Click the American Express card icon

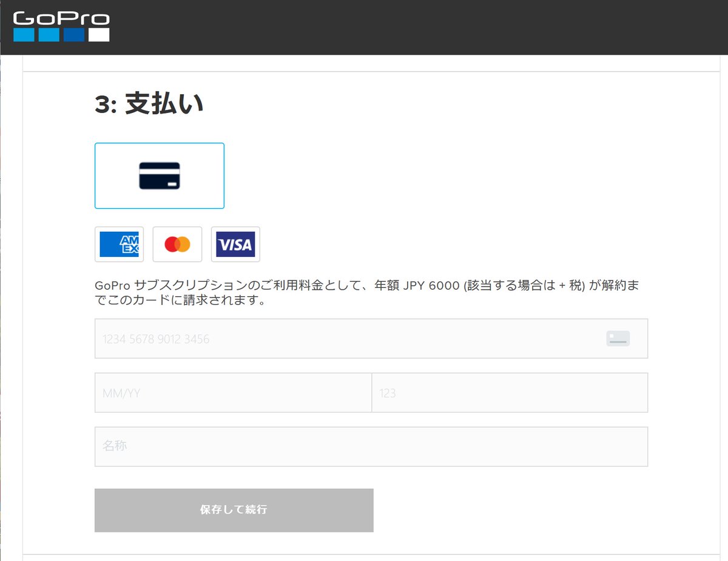pyautogui.click(x=120, y=244)
